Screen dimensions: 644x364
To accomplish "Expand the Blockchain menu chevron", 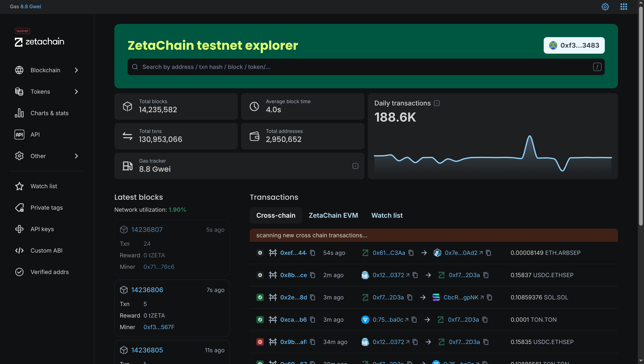I will 77,70.
